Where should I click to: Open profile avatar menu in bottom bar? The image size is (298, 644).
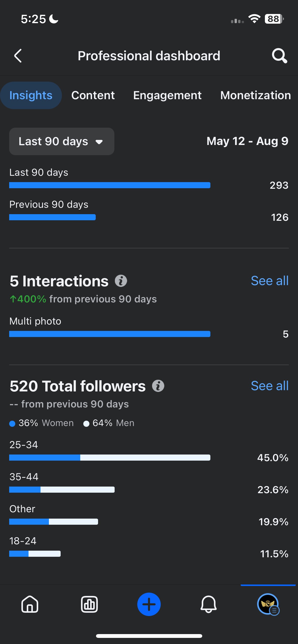(268, 604)
